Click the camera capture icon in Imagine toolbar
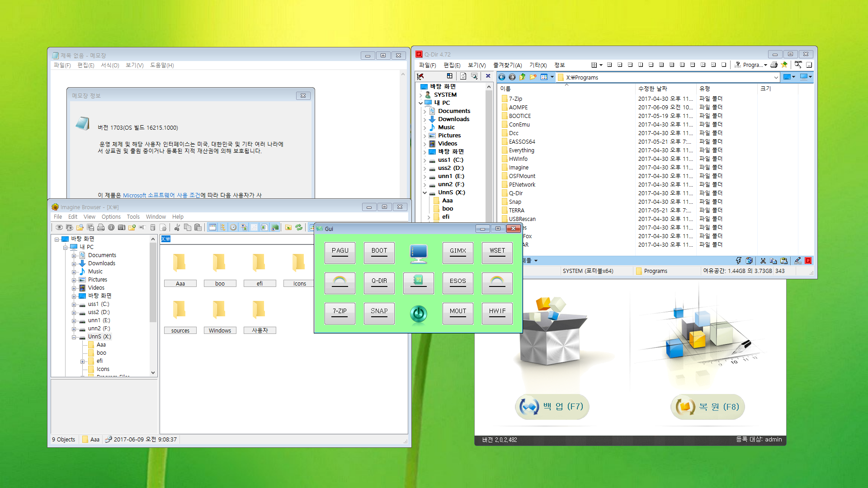868x488 pixels. (122, 227)
